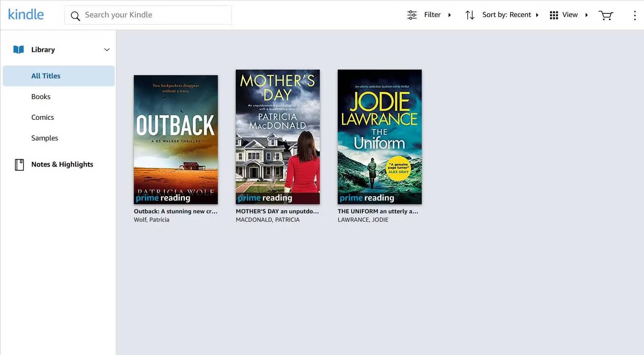This screenshot has width=644, height=355.
Task: Open the Outback title link
Action: click(x=175, y=211)
